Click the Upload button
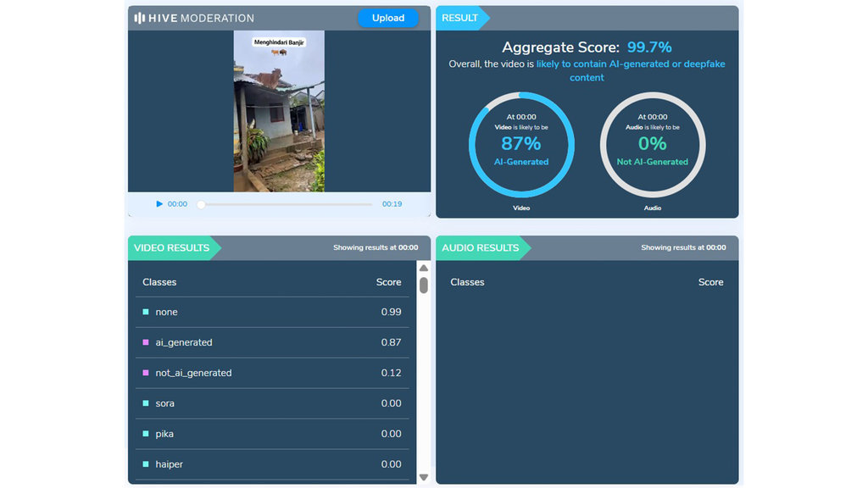 point(387,18)
